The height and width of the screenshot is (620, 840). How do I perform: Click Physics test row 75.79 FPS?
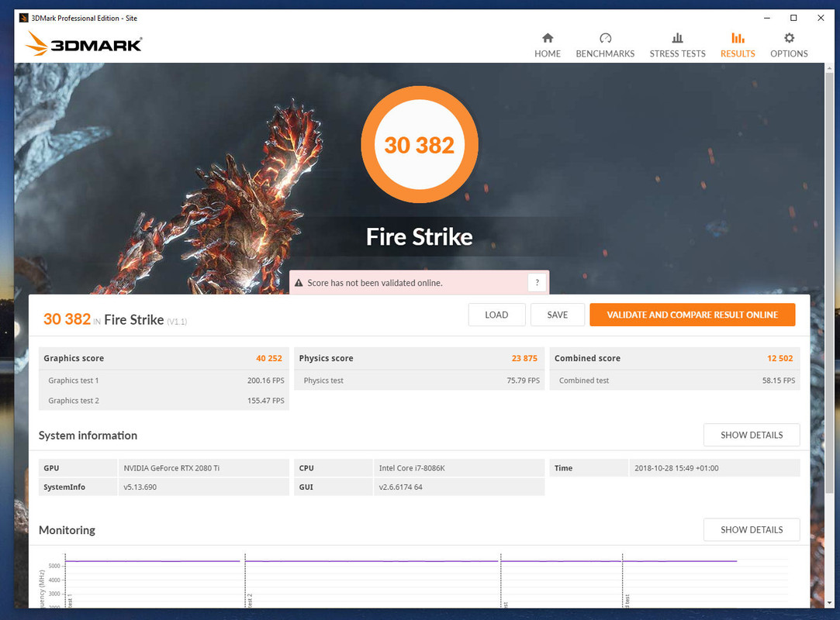click(x=420, y=381)
